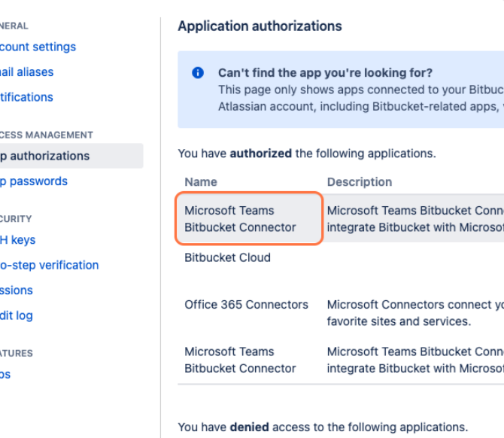Click the blue info icon in the banner
504x438 pixels.
coord(198,73)
